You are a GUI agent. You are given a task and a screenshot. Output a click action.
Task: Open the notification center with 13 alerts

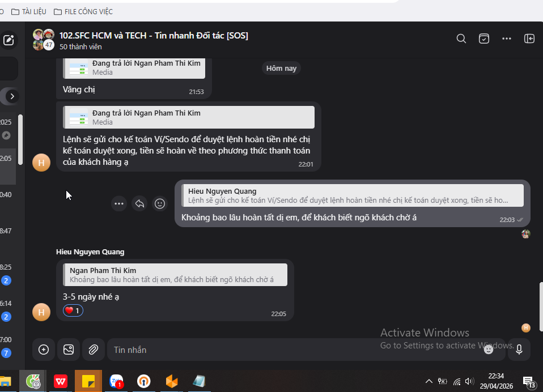[529, 382]
